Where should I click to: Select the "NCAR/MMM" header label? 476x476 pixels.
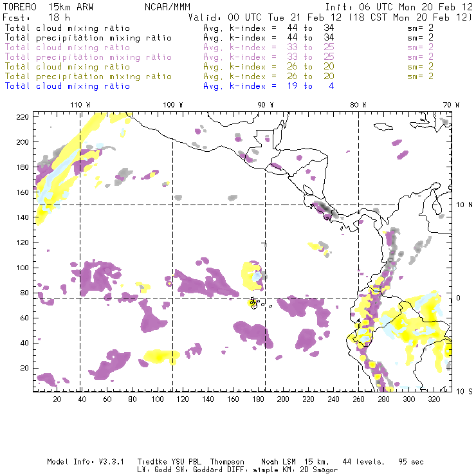(167, 7)
